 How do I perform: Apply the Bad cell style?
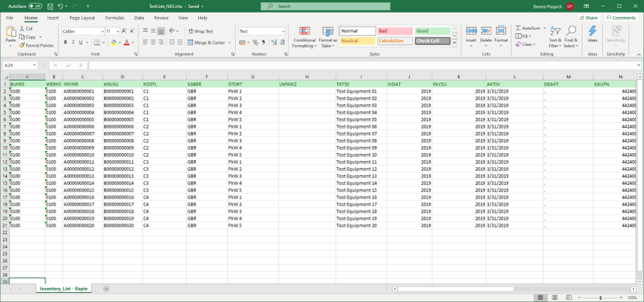395,31
